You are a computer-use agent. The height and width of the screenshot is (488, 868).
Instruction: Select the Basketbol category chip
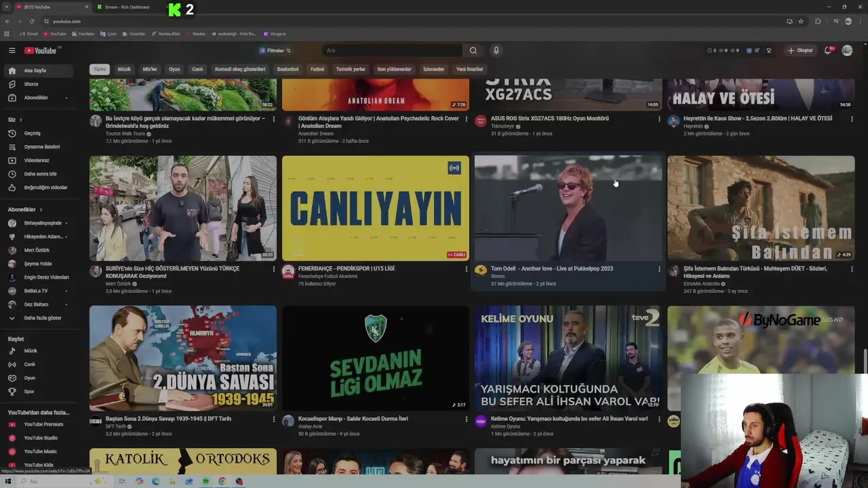[288, 69]
